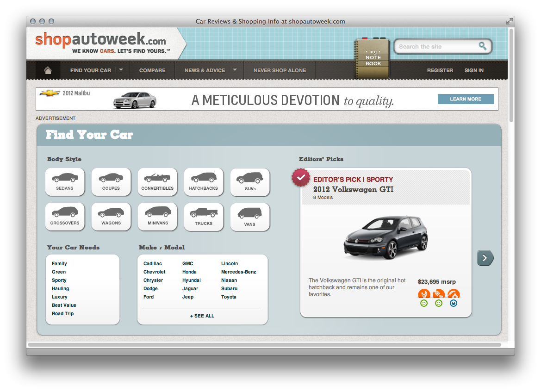This screenshot has height=392, width=541.
Task: Expand the News & Advice dropdown arrow
Action: [235, 70]
